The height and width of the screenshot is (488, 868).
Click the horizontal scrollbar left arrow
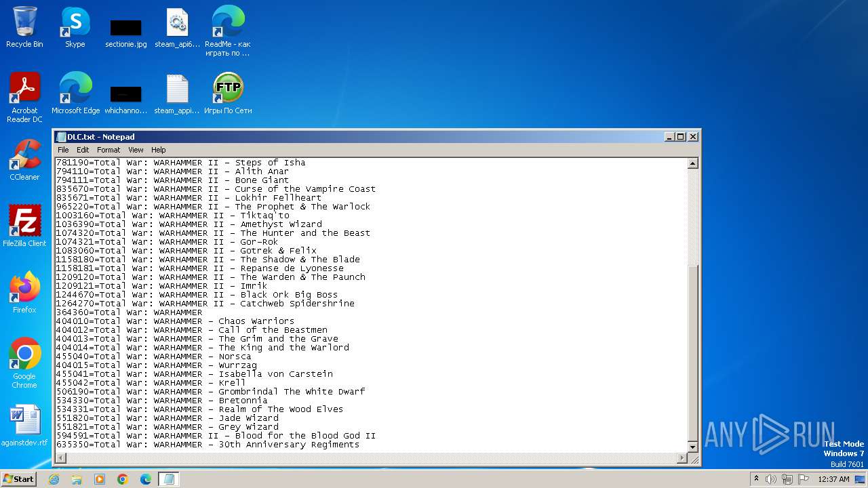tap(61, 459)
